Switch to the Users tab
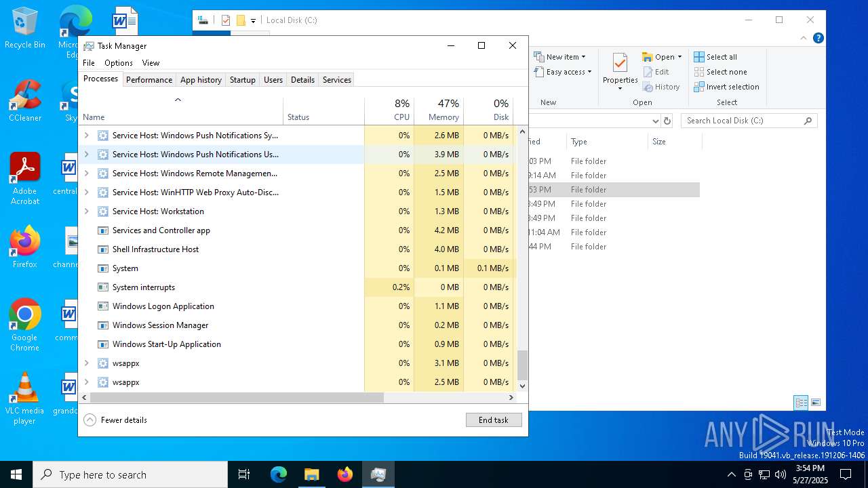 (x=273, y=80)
